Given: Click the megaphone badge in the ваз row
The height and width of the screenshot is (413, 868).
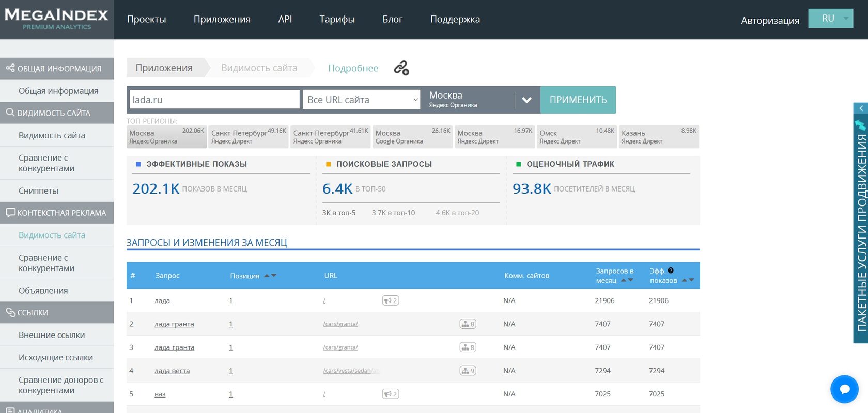Looking at the screenshot, I should (391, 394).
